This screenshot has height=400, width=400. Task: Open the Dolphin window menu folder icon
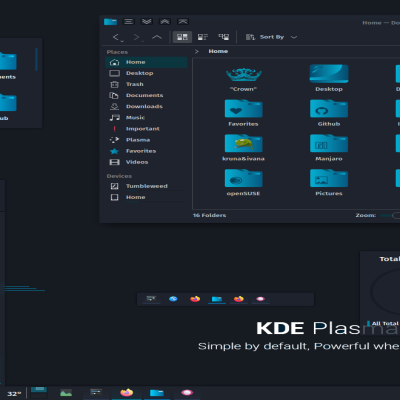click(110, 22)
